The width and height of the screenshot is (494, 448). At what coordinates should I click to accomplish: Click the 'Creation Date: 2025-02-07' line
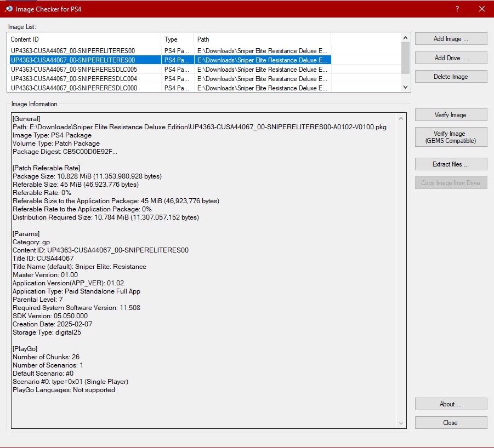52,324
